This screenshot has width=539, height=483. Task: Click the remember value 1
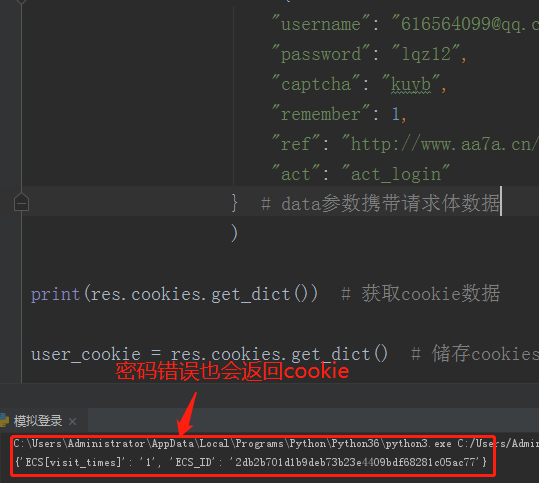[396, 114]
